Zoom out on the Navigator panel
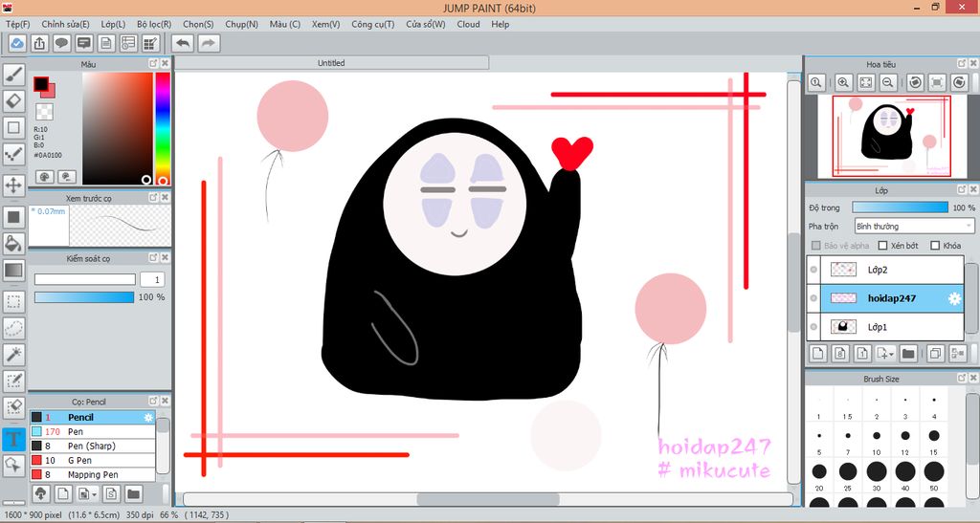The image size is (980, 523). [888, 82]
